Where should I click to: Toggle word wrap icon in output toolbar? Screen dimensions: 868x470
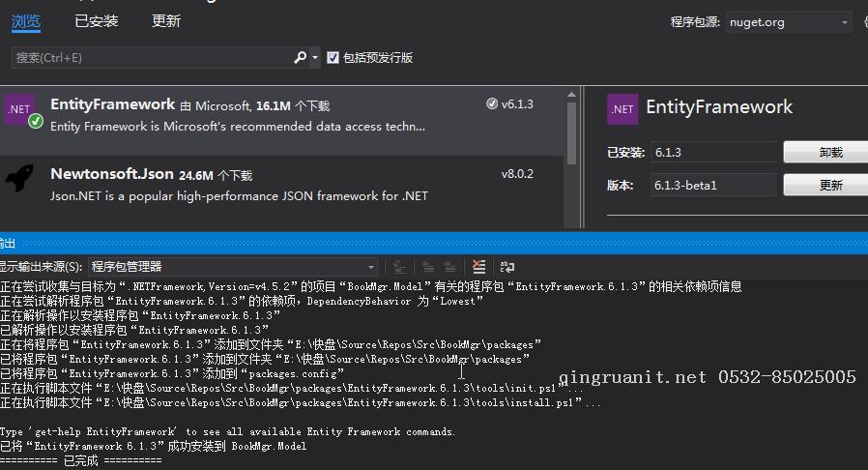coord(506,267)
